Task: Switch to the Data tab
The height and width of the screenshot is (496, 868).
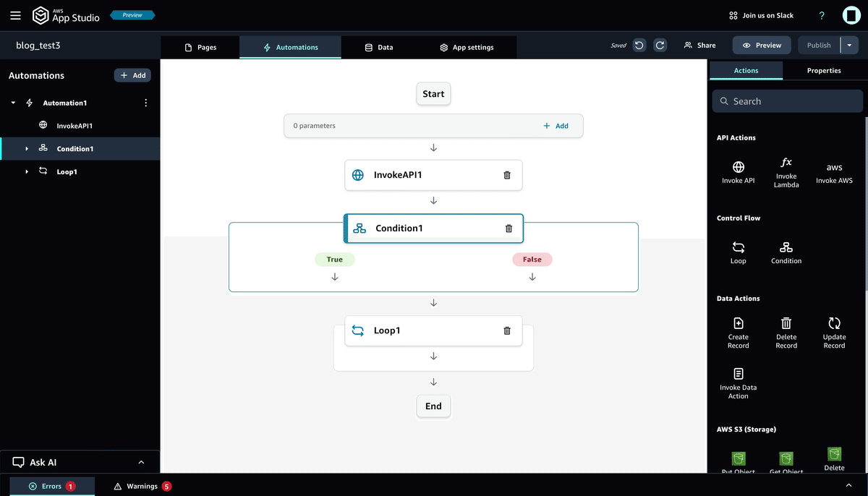Action: [378, 48]
